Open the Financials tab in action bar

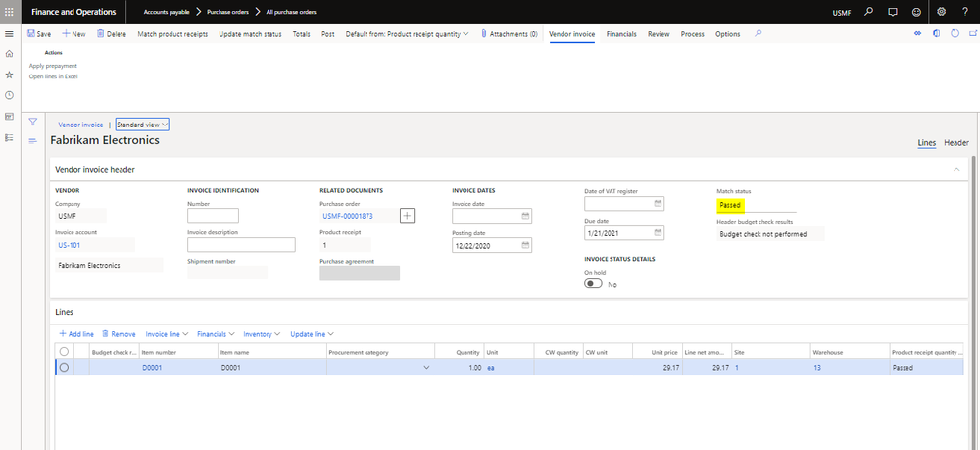[x=621, y=34]
